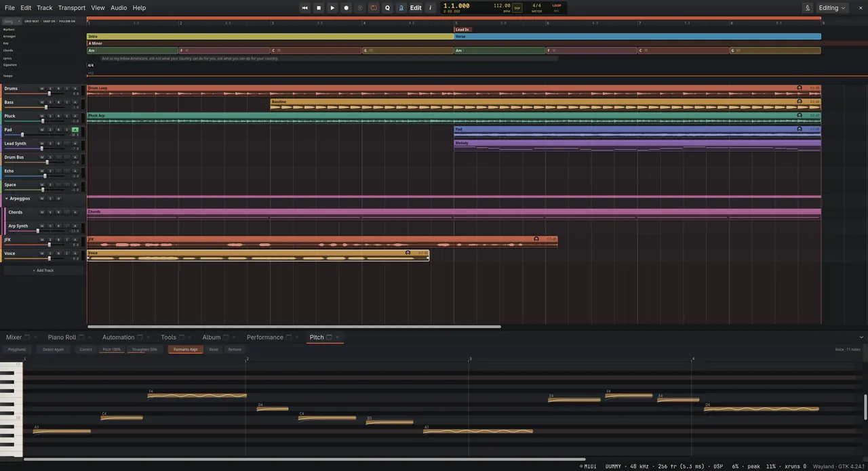Click the Detect Again button
The height and width of the screenshot is (471, 868).
(54, 350)
